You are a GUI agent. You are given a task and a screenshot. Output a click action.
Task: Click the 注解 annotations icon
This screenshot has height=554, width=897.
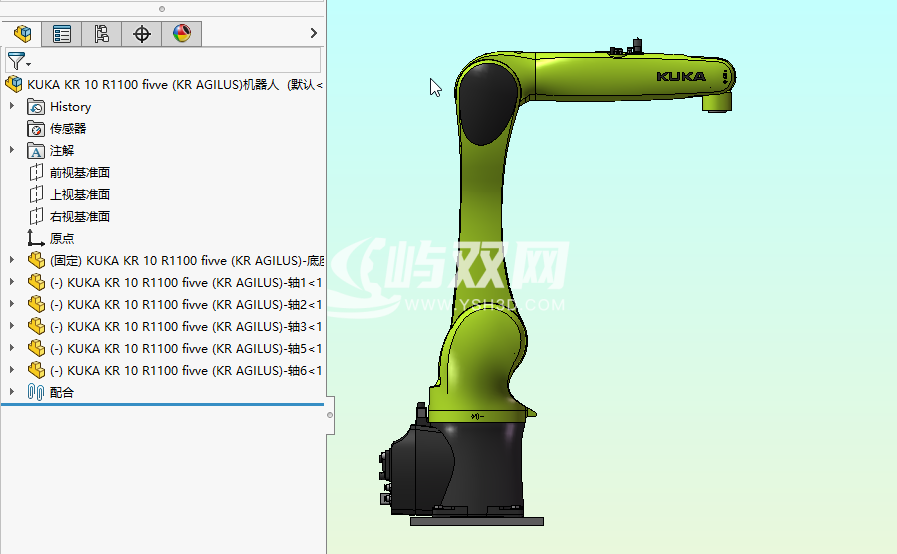click(x=36, y=151)
